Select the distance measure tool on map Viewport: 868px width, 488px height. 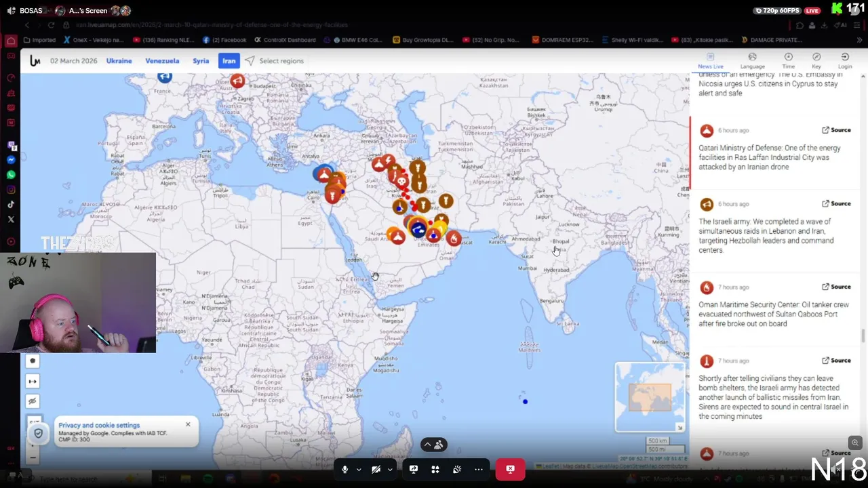pos(33,382)
